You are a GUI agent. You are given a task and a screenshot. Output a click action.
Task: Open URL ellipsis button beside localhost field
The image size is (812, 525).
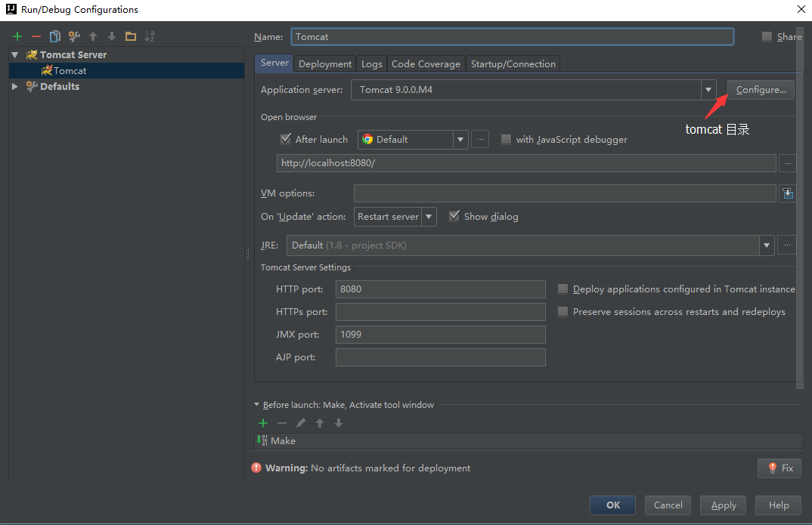click(788, 163)
